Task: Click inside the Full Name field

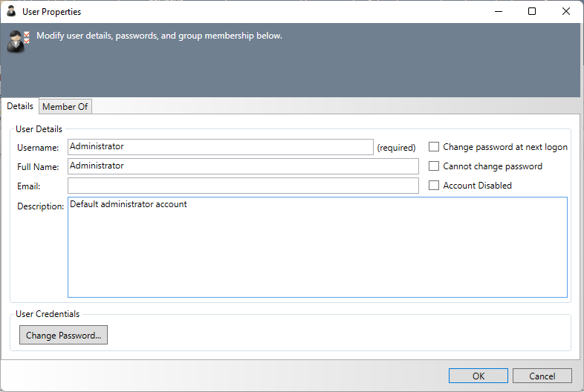Action: pyautogui.click(x=243, y=166)
